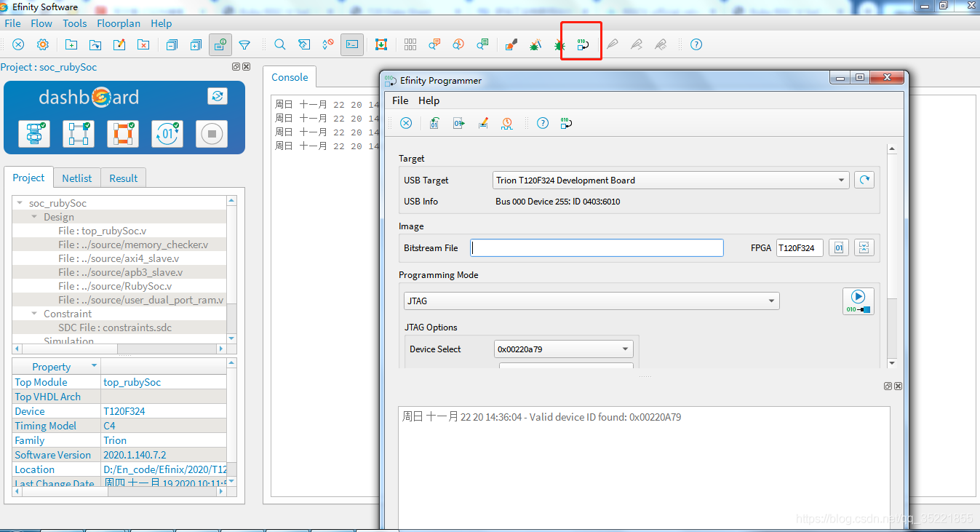Open Help menu in Efinity Programmer
This screenshot has height=532, width=980.
[429, 100]
